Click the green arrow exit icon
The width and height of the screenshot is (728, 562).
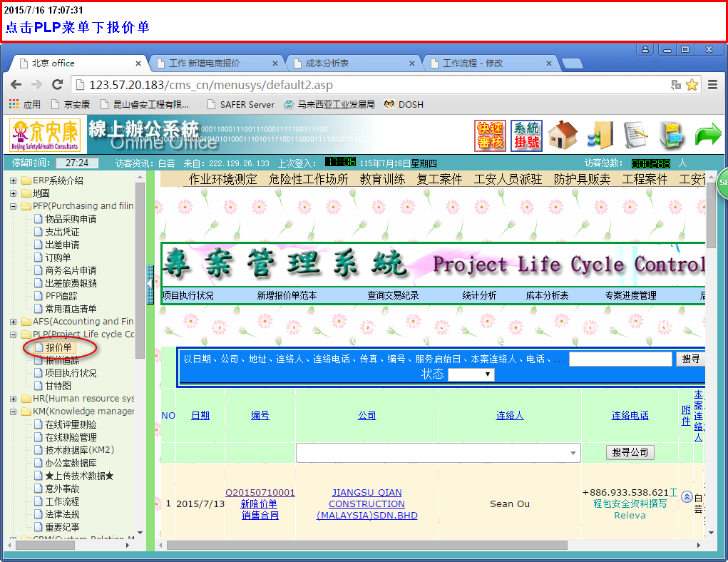pyautogui.click(x=708, y=136)
